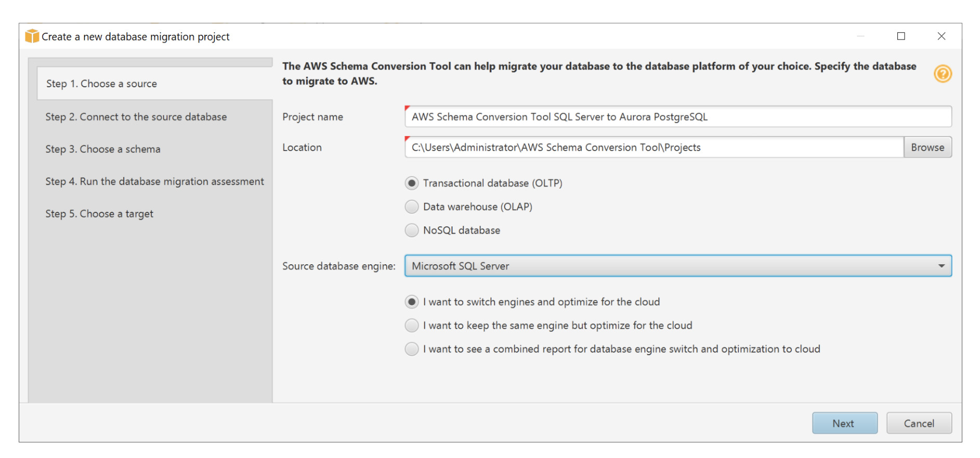The width and height of the screenshot is (980, 458).
Task: Click the AWS box icon in title bar
Action: [x=32, y=36]
